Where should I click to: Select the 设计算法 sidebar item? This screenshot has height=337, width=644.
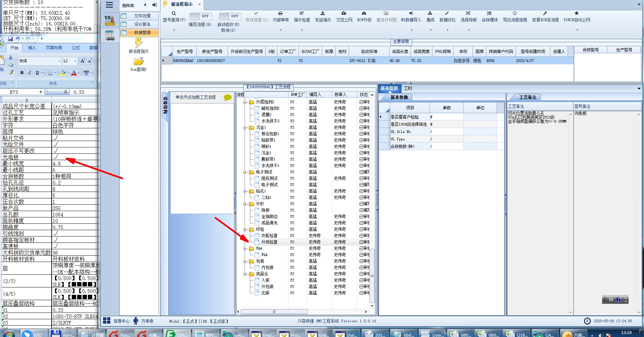(x=139, y=24)
